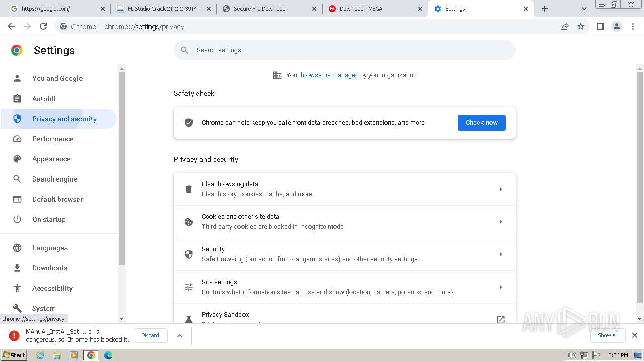Image resolution: width=644 pixels, height=362 pixels.
Task: Click the You and Google person icon
Action: [17, 78]
